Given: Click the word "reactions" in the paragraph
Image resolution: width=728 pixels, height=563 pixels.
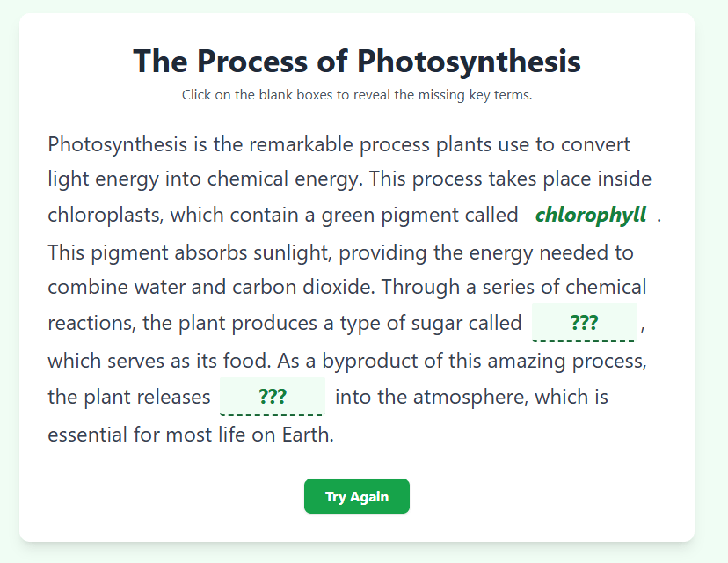Looking at the screenshot, I should [x=91, y=323].
